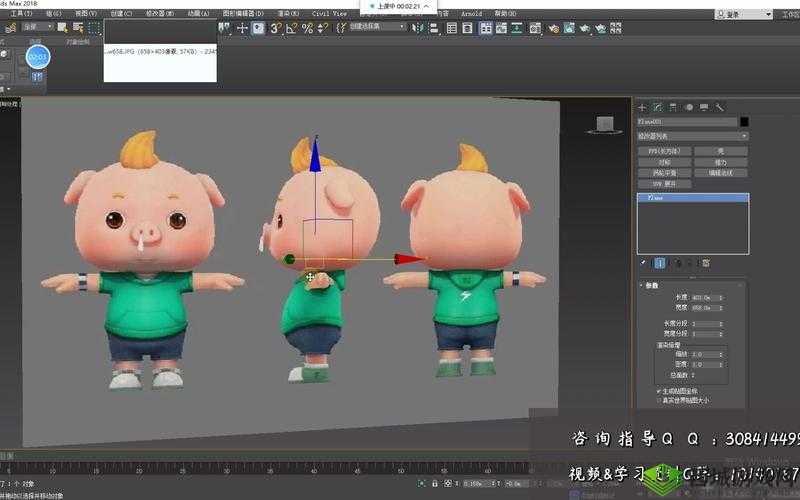The height and width of the screenshot is (500, 800).
Task: Click the Align tool icon
Action: [x=434, y=28]
